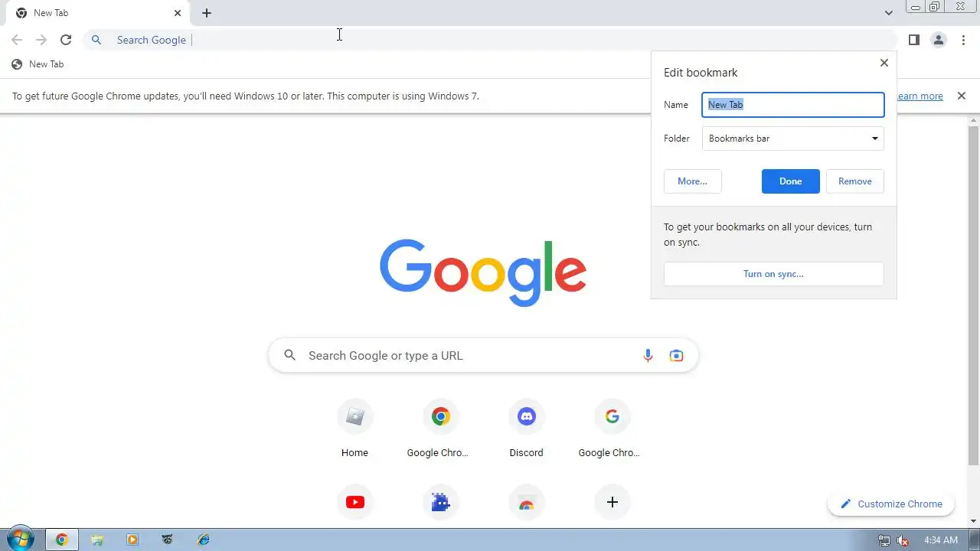The height and width of the screenshot is (551, 980).
Task: Click the 4:34 AM system clock
Action: [x=940, y=540]
